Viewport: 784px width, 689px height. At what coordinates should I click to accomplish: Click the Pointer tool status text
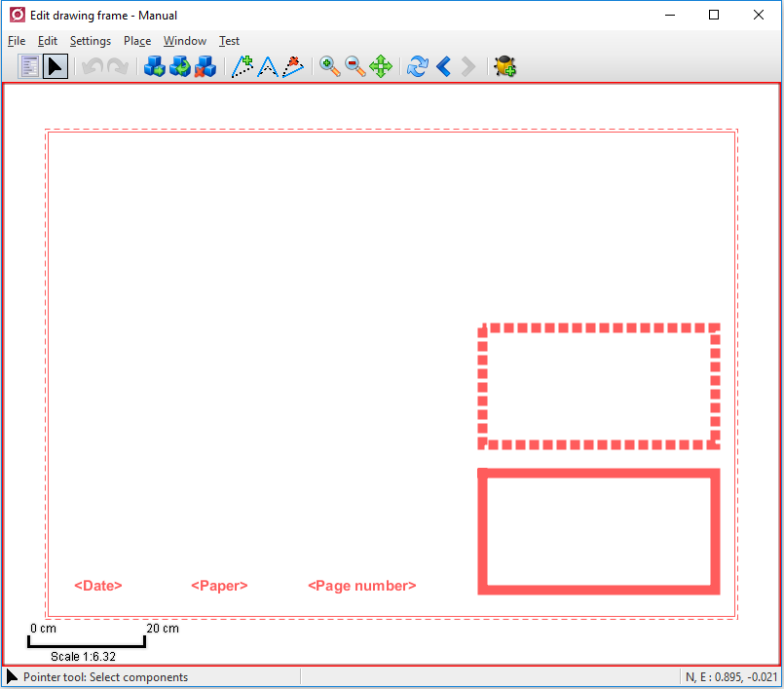[105, 677]
